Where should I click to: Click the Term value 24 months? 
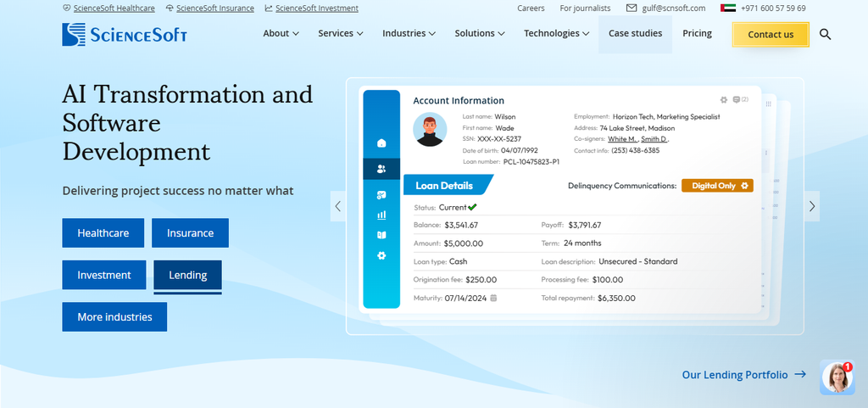pyautogui.click(x=582, y=243)
